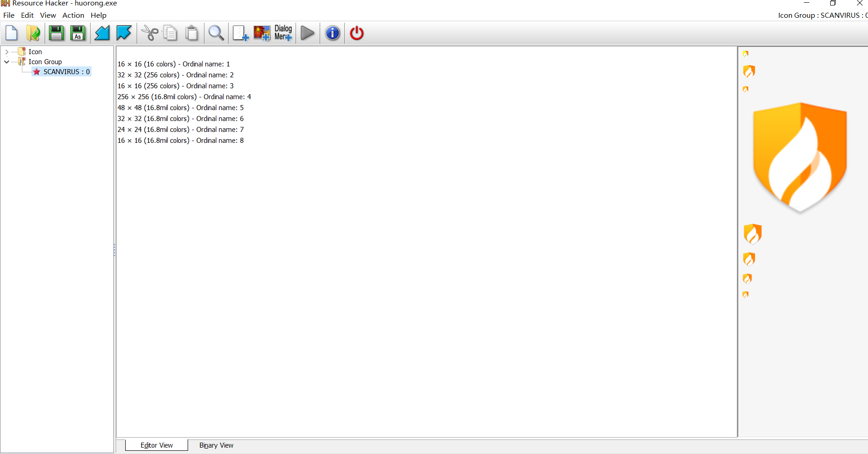Select the Icon Group folder in the tree
Screen dimensions: 868x454
45,62
